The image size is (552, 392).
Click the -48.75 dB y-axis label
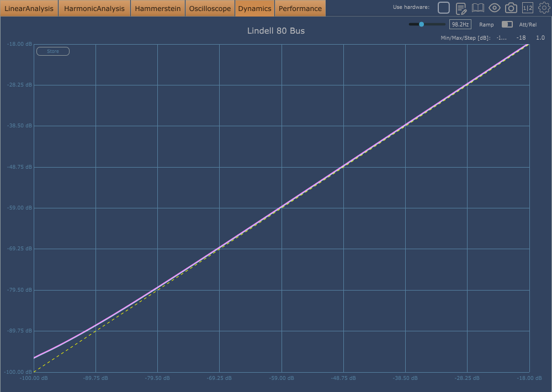point(19,167)
